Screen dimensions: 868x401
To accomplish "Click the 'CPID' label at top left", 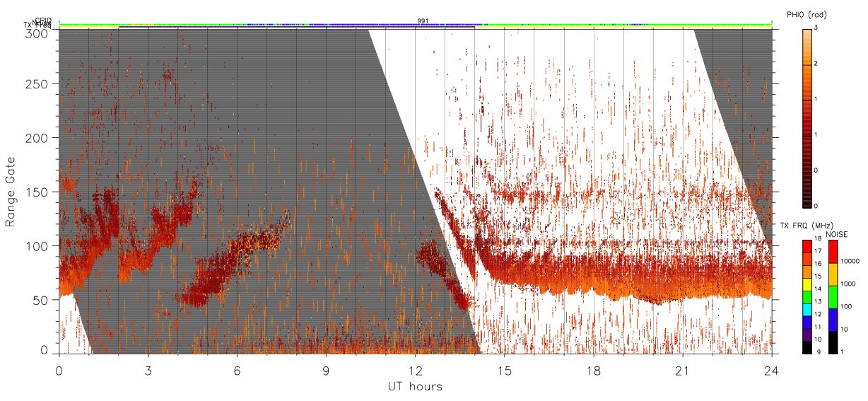I will coord(43,21).
